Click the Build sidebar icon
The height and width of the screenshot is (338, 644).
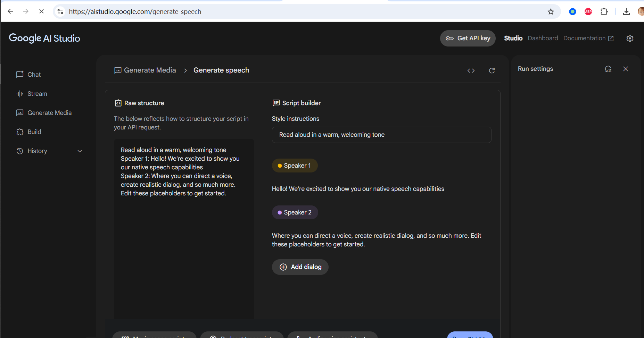20,132
